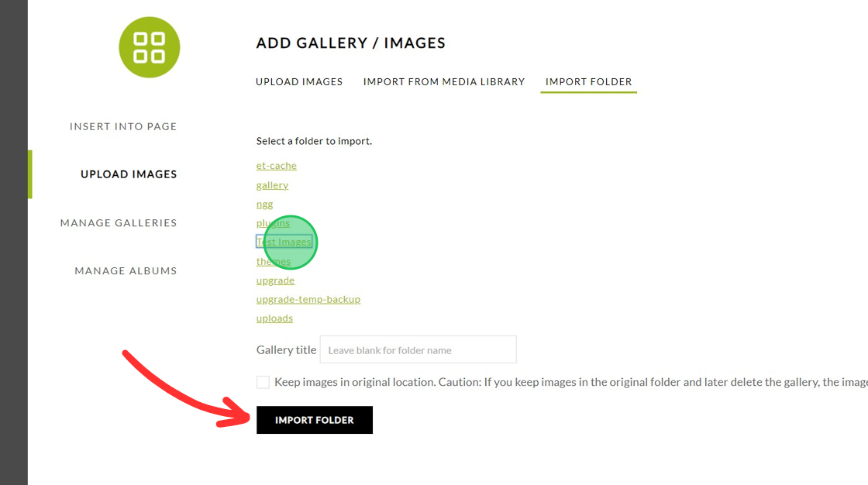Select the Import Folder tab
Viewport: 868px width, 485px height.
point(588,81)
